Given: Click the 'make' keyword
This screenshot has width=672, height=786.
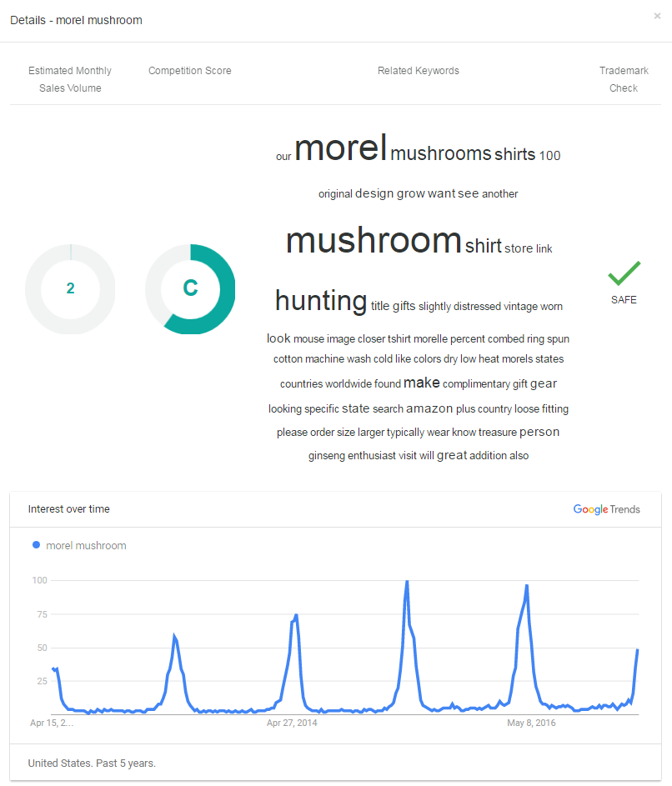Looking at the screenshot, I should pos(422,383).
